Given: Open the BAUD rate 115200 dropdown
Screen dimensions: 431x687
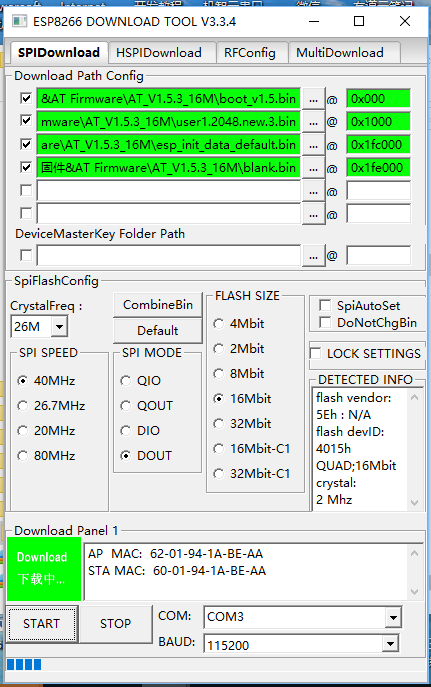Looking at the screenshot, I should [389, 644].
